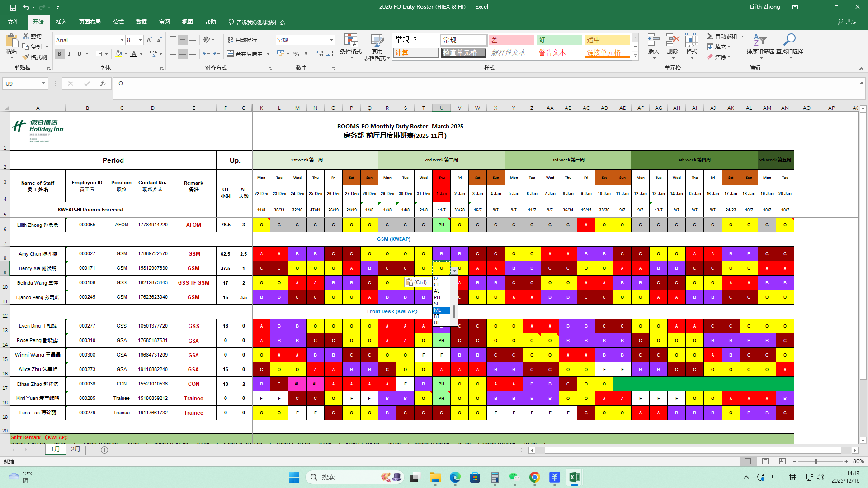The width and height of the screenshot is (868, 488).
Task: Expand the number format dropdown
Action: tap(331, 40)
